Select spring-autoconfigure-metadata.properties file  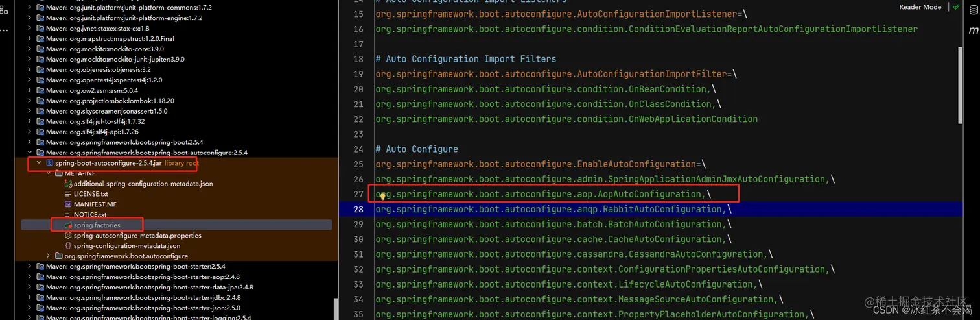coord(137,235)
